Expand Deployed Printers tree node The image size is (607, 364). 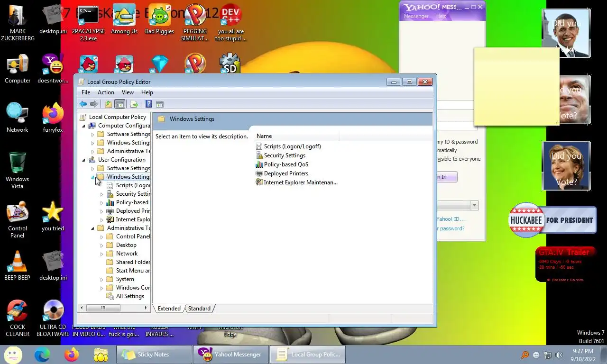[x=101, y=211]
